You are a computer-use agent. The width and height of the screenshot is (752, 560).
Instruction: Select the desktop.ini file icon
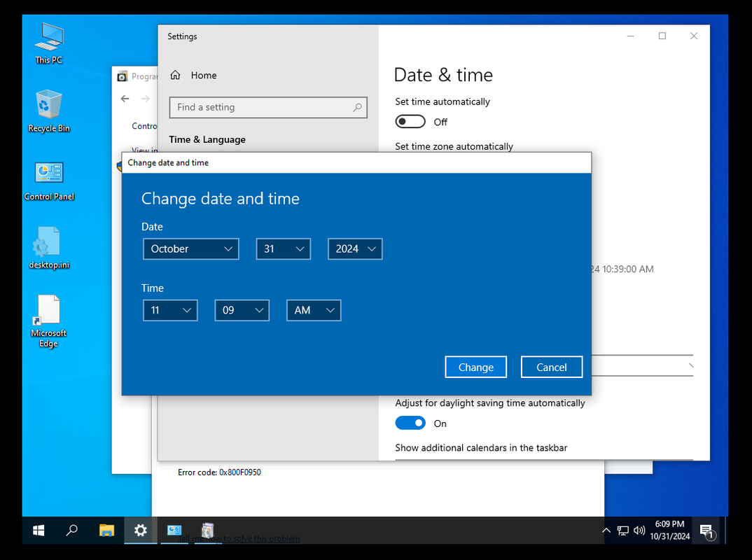coord(48,248)
